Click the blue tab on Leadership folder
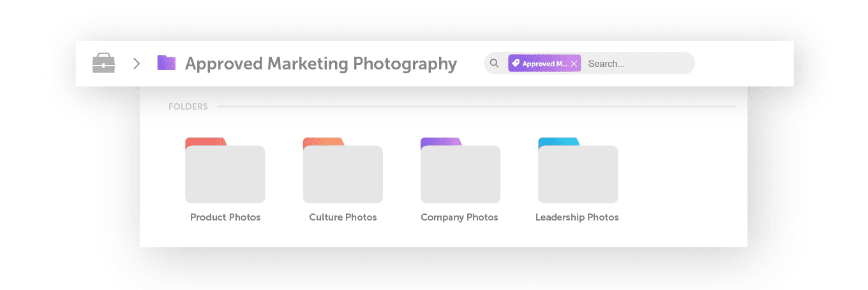The height and width of the screenshot is (290, 868). pos(558,141)
